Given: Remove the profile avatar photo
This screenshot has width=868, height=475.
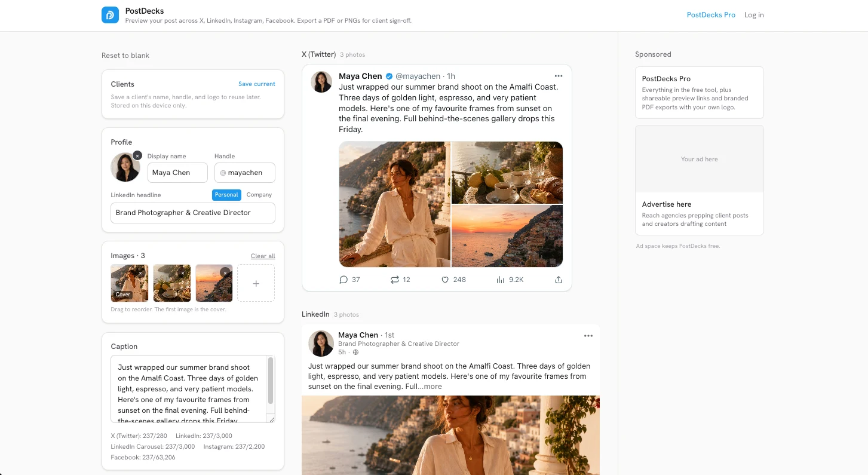Looking at the screenshot, I should point(137,155).
